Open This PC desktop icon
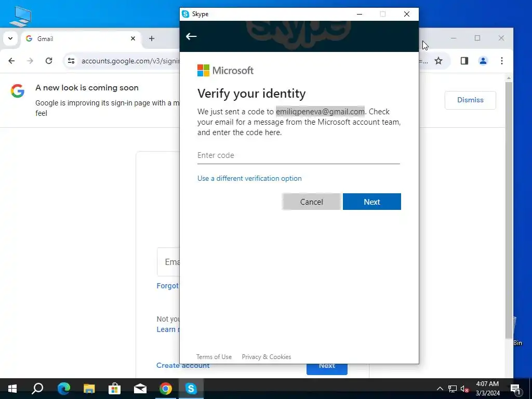This screenshot has height=399, width=532. [20, 16]
